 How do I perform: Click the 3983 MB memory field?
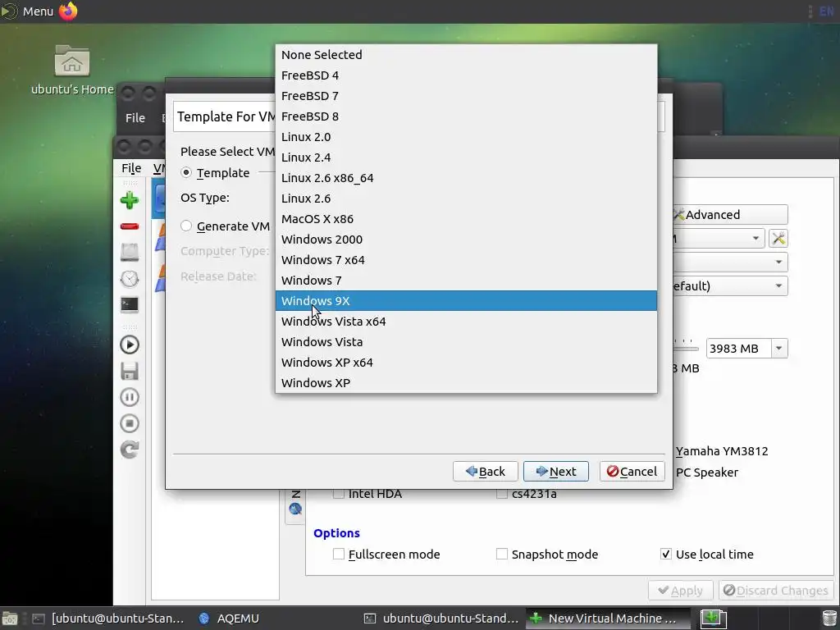coord(739,348)
